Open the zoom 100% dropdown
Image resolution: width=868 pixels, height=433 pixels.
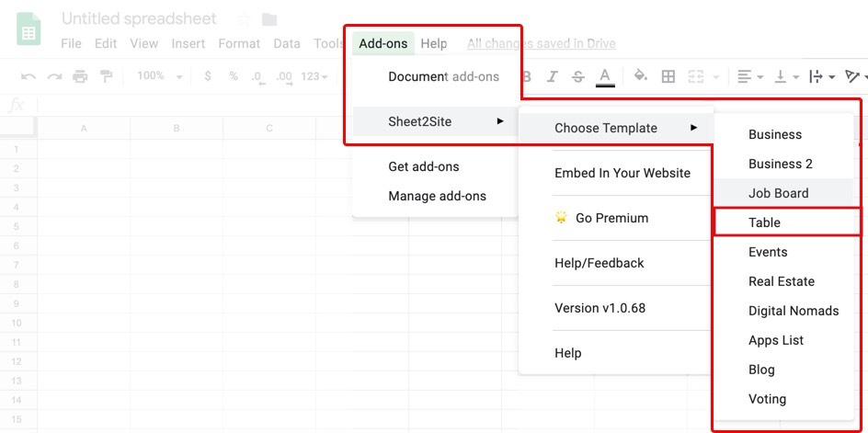[x=160, y=76]
